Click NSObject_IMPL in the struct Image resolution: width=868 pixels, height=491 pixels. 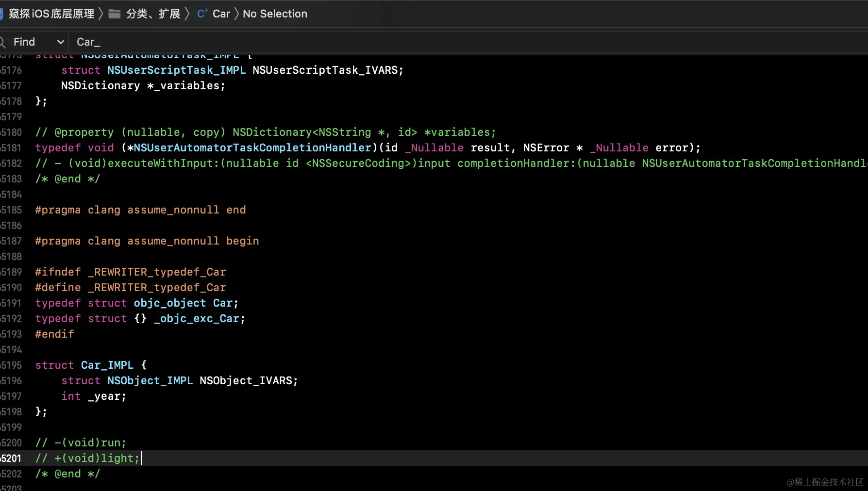click(x=150, y=380)
